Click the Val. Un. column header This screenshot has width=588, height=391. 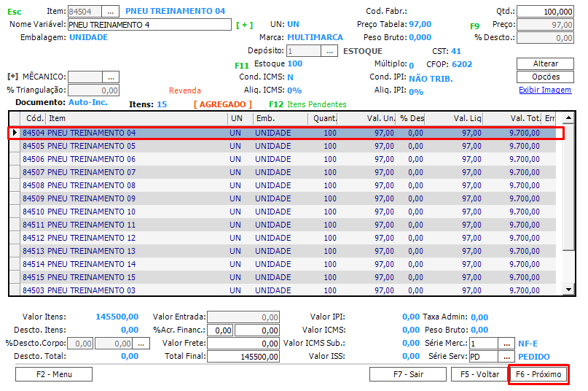366,118
